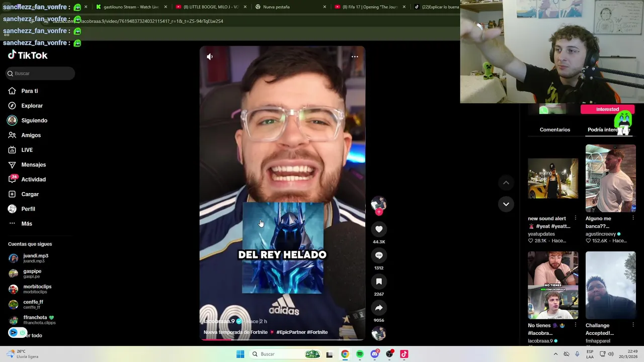Click the Buscar search field in TikTok
The image size is (644, 362).
tap(40, 73)
